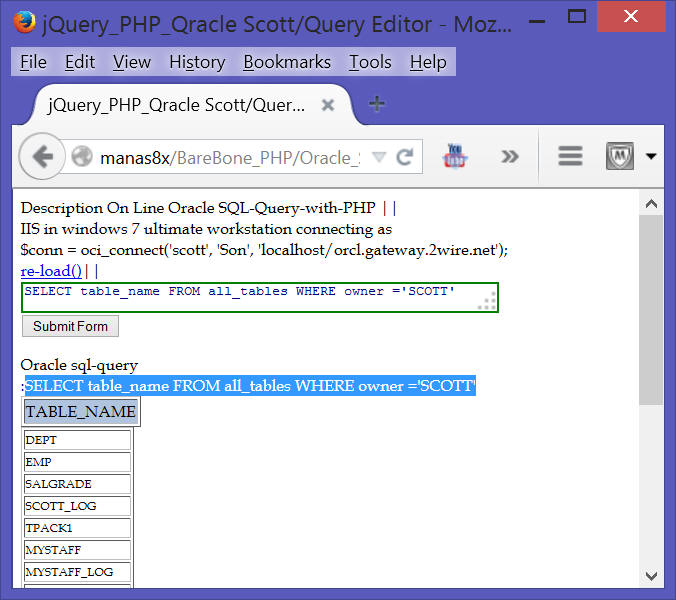The height and width of the screenshot is (600, 676).
Task: Select the TPACK1 table row
Action: [x=78, y=528]
